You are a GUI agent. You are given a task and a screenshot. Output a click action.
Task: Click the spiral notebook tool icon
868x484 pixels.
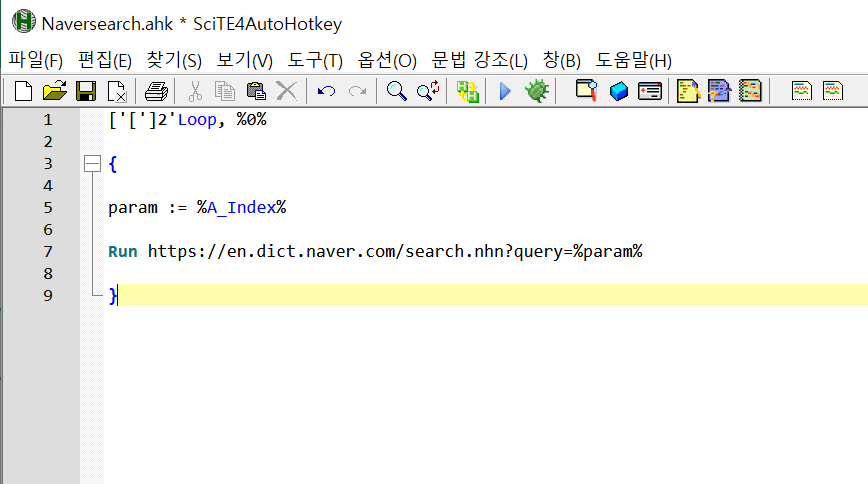(x=750, y=91)
